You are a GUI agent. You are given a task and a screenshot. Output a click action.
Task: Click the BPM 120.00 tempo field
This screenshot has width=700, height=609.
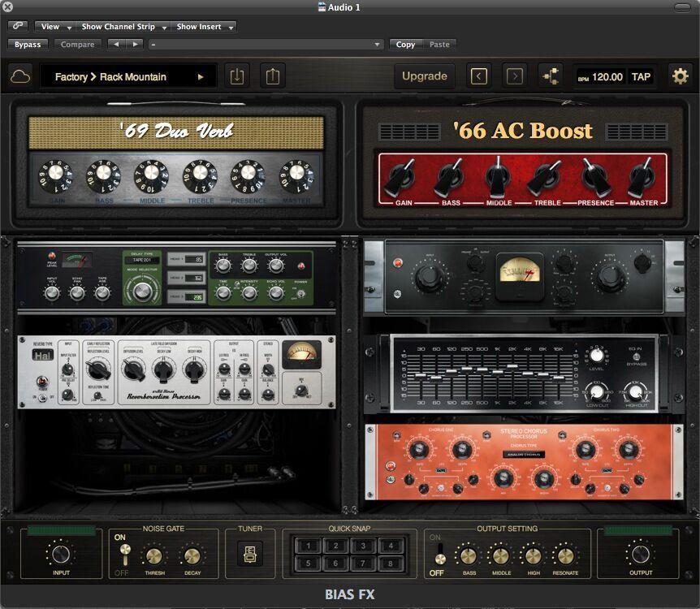[602, 77]
